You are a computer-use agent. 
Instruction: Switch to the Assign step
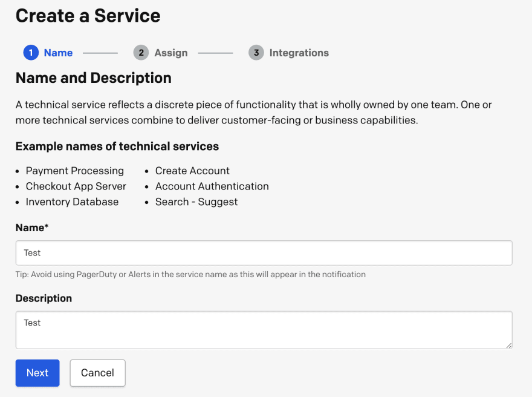tap(170, 53)
